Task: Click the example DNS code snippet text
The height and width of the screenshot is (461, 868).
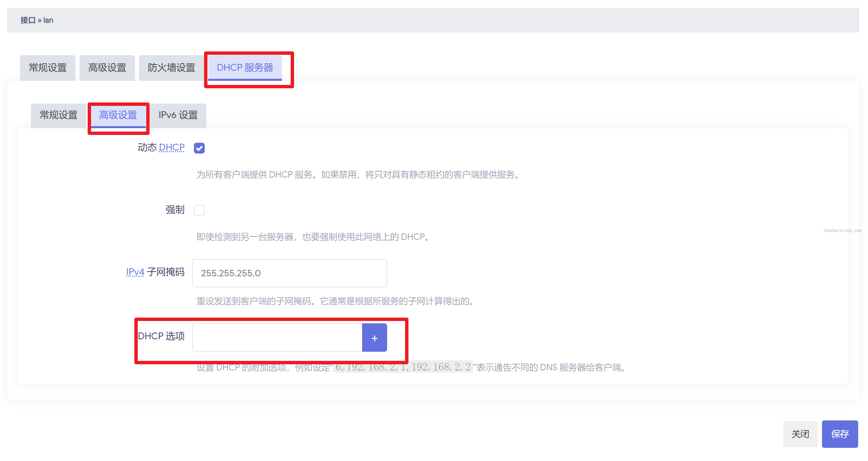Action: (x=403, y=367)
